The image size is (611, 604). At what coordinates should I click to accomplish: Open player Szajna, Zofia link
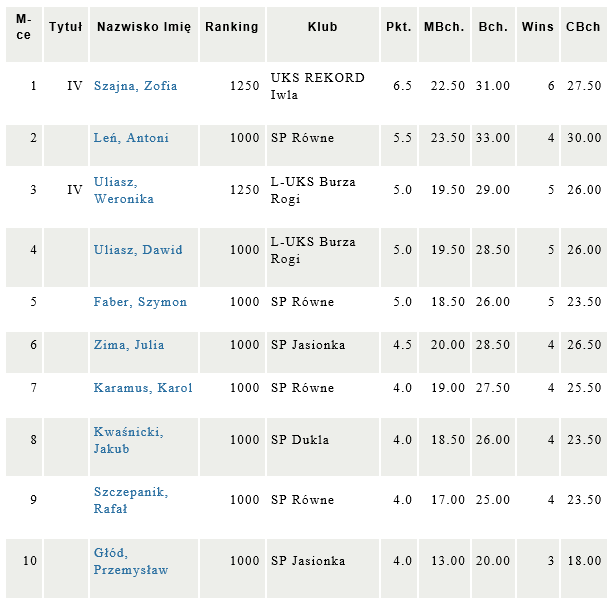click(135, 86)
